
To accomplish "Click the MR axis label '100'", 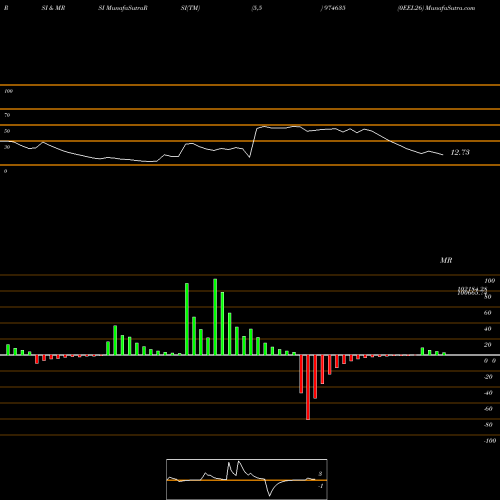I will pos(489,281).
